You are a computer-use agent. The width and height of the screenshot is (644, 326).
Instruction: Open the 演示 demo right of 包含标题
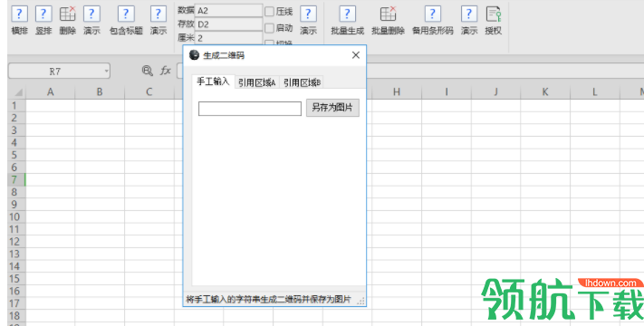coord(159,14)
